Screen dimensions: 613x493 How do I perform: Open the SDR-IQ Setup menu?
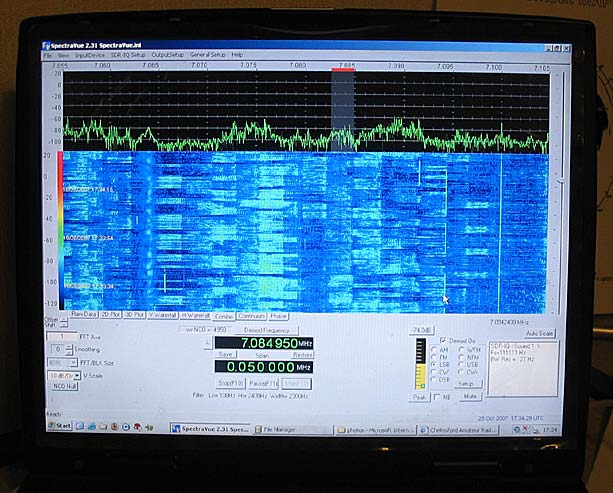coord(128,55)
